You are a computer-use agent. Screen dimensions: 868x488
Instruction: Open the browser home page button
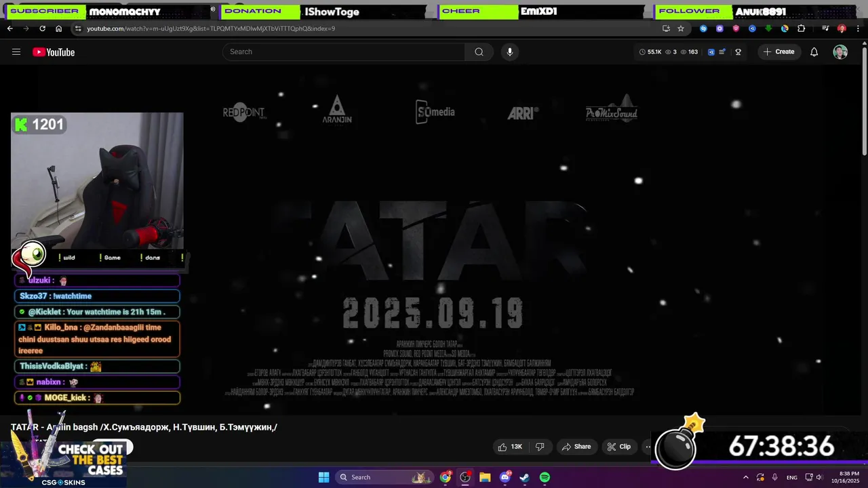click(x=58, y=28)
